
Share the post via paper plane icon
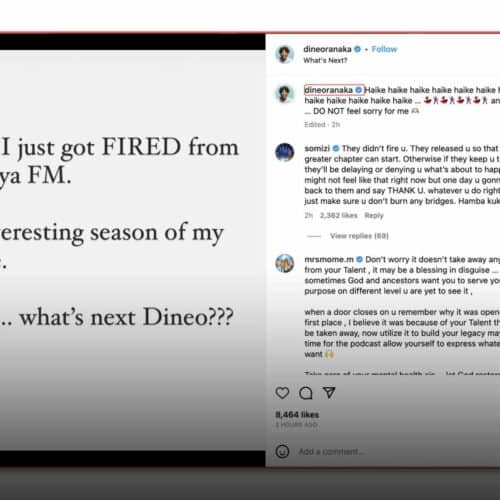point(329,393)
